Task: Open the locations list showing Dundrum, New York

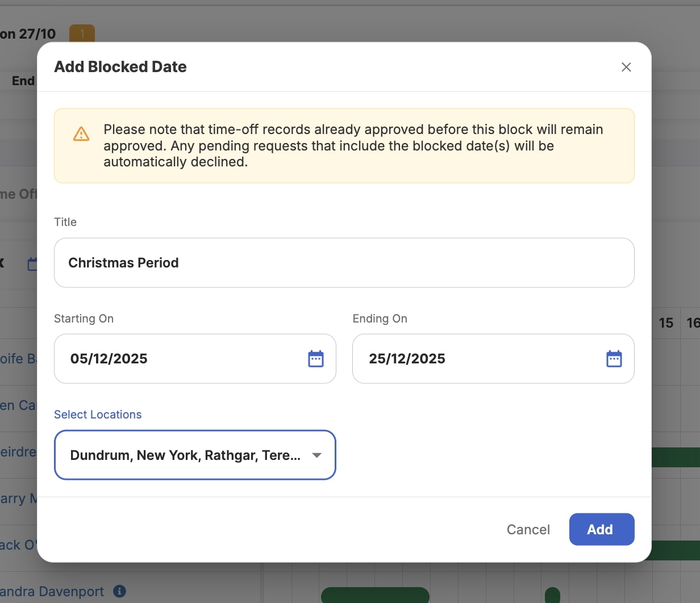Action: click(x=185, y=455)
